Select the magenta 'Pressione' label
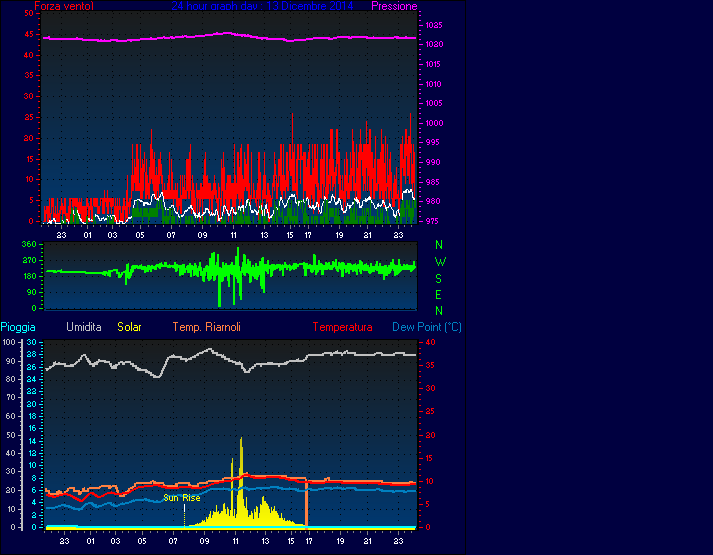 [394, 6]
